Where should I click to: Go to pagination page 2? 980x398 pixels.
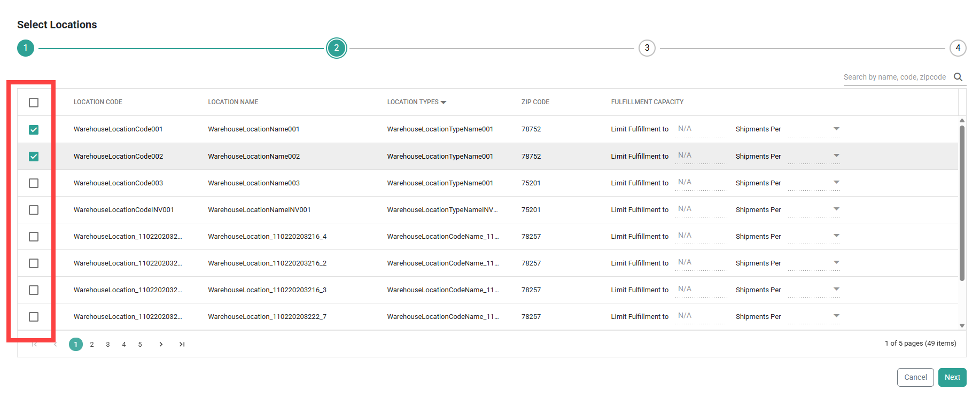click(x=92, y=345)
